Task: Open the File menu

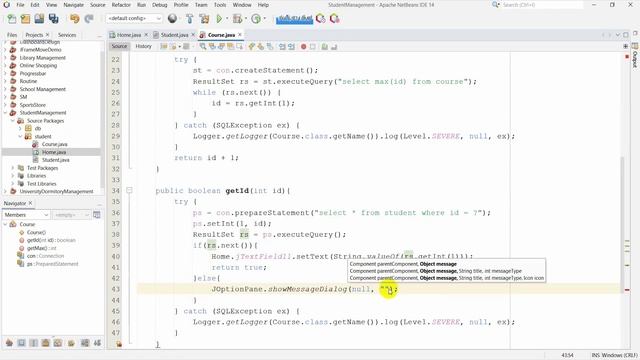Action: pos(20,5)
